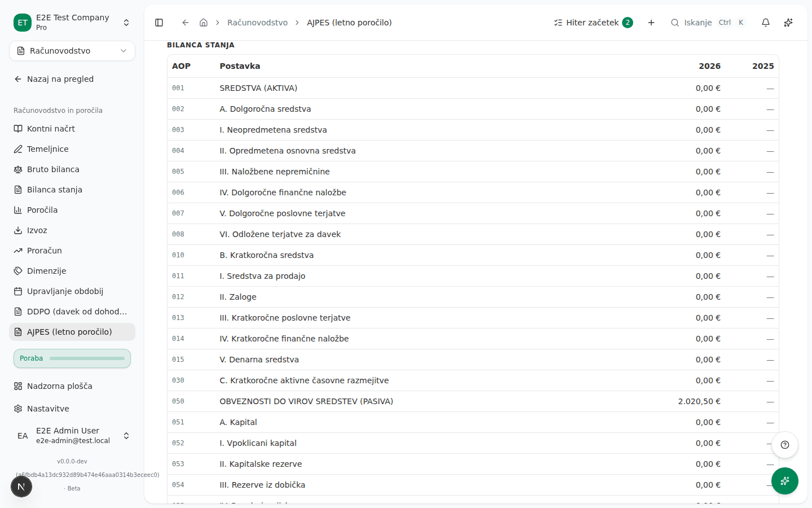
Task: Open Izvoz in the sidebar
Action: click(x=72, y=230)
